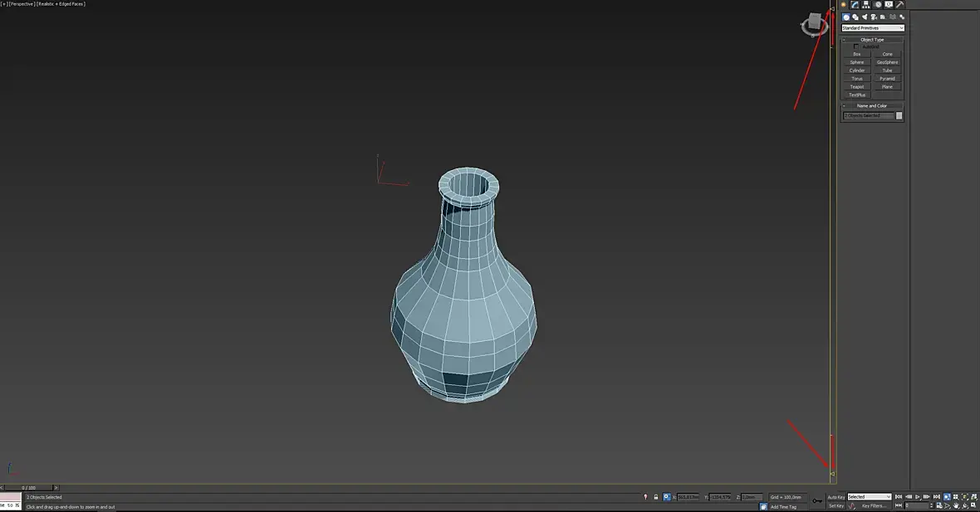Open the Perspective viewport label menu
This screenshot has width=980, height=512.
(x=22, y=4)
